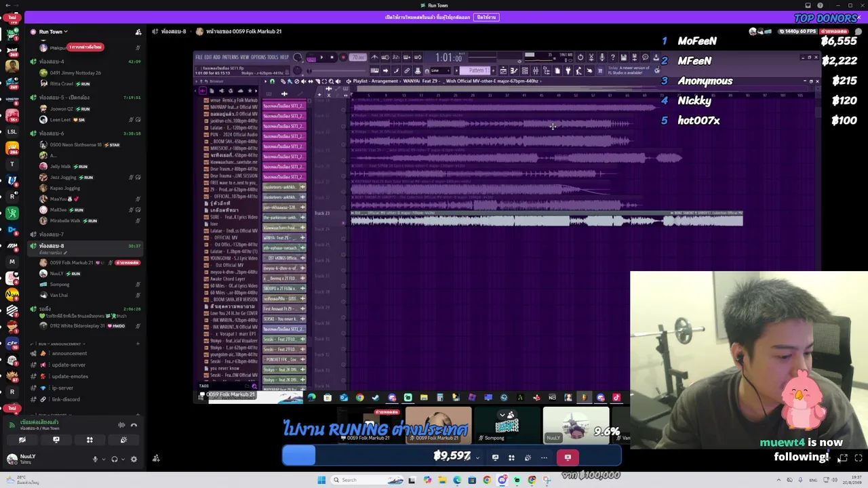Toggle Discord microphone mute
The width and height of the screenshot is (868, 488).
click(95, 459)
